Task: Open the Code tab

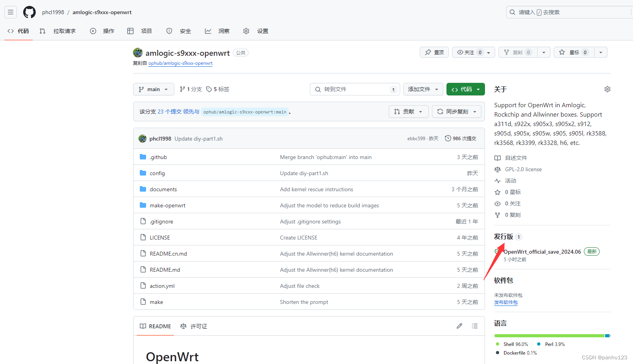Action: click(18, 31)
